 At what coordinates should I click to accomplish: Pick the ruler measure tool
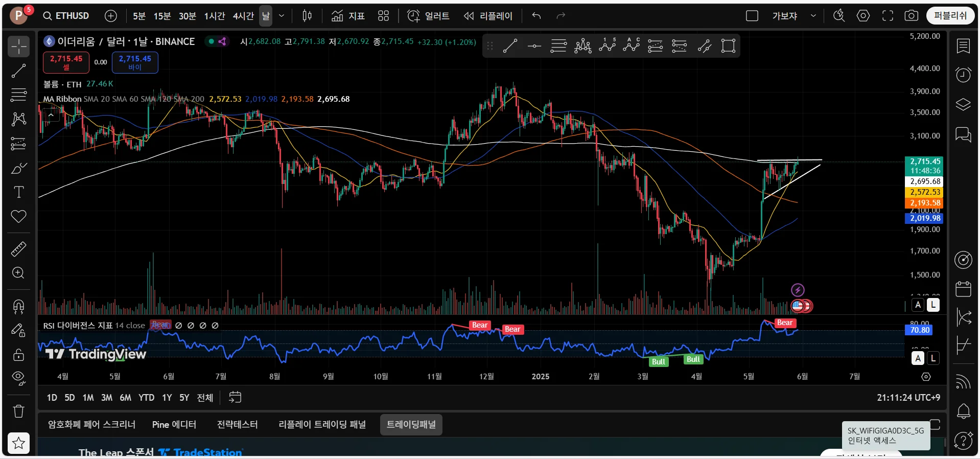[x=19, y=249]
